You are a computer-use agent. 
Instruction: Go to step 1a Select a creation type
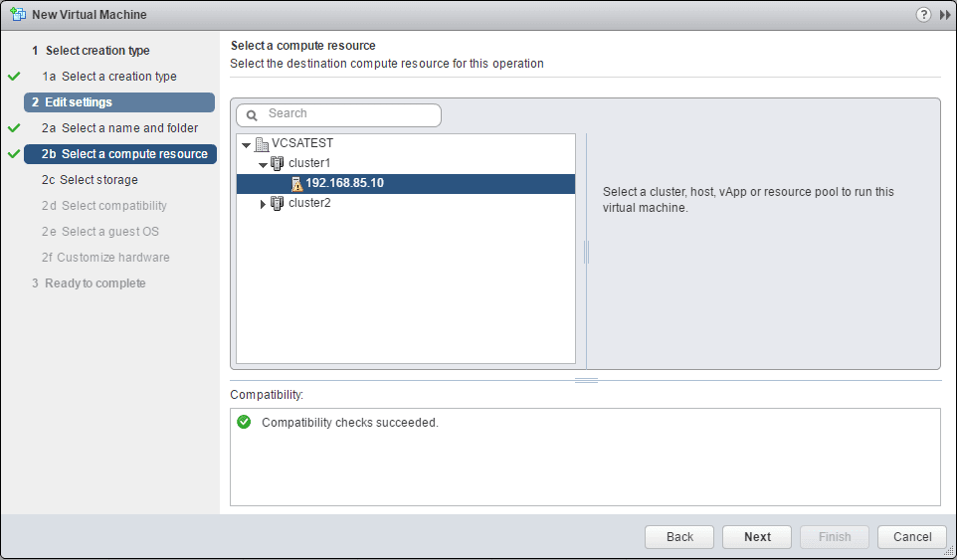(118, 77)
